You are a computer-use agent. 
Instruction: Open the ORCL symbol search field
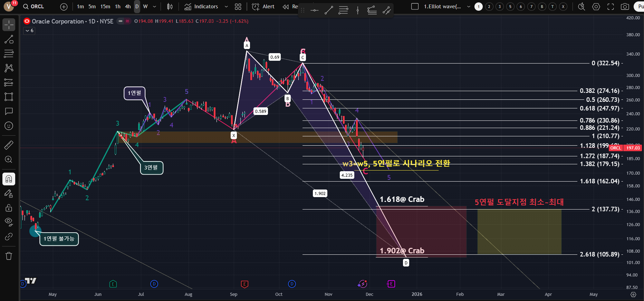click(34, 7)
